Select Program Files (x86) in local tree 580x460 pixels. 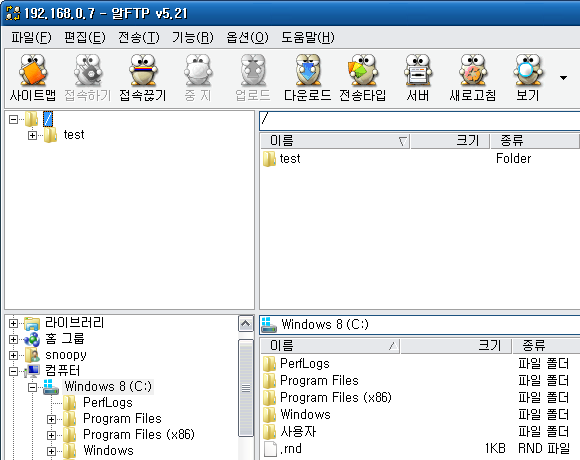pos(139,434)
